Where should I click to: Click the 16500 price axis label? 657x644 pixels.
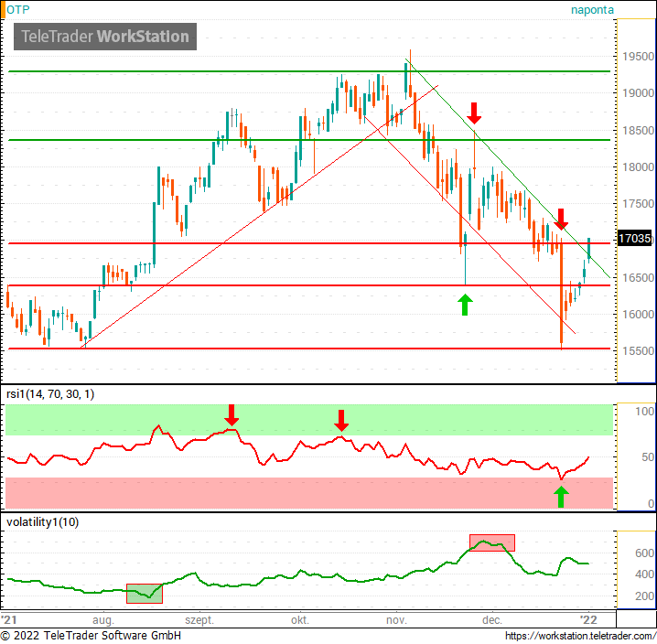point(638,278)
